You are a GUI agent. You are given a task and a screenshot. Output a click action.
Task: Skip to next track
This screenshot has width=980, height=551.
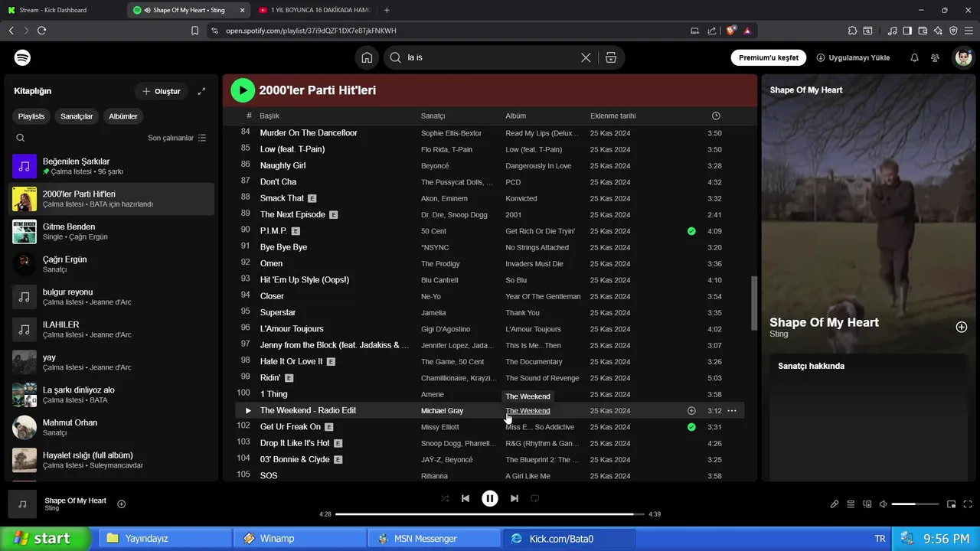click(x=514, y=498)
